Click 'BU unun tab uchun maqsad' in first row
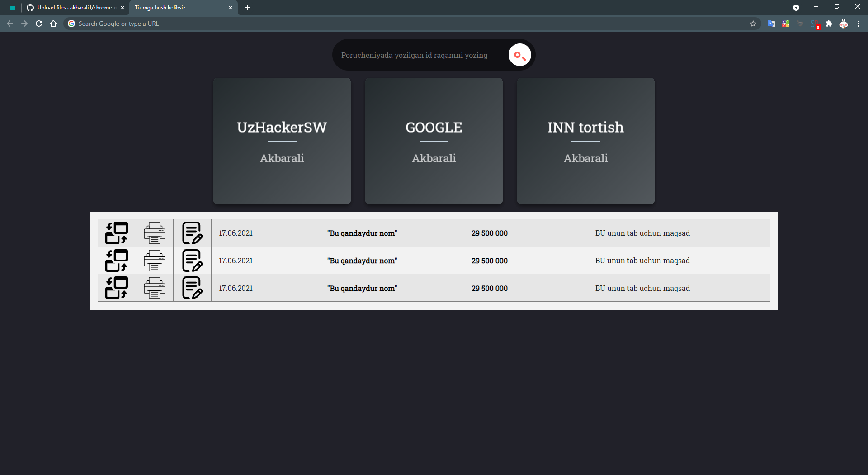Viewport: 868px width, 475px height. pos(642,233)
